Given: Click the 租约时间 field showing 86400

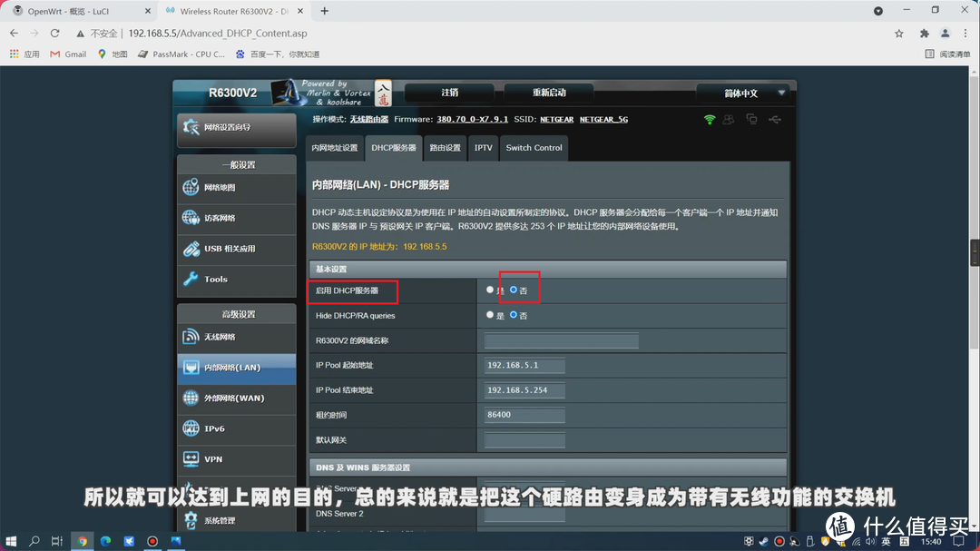Looking at the screenshot, I should [x=524, y=415].
